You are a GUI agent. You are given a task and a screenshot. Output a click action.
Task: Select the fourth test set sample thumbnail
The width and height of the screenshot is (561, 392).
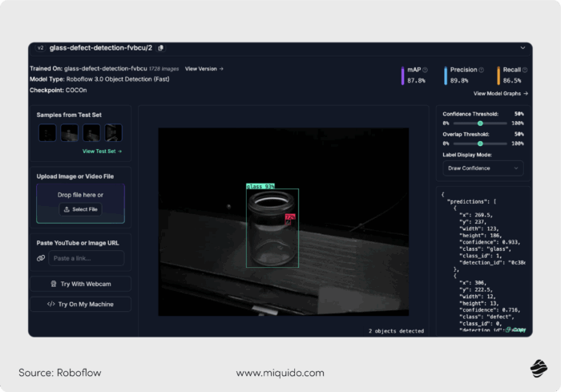pyautogui.click(x=114, y=132)
